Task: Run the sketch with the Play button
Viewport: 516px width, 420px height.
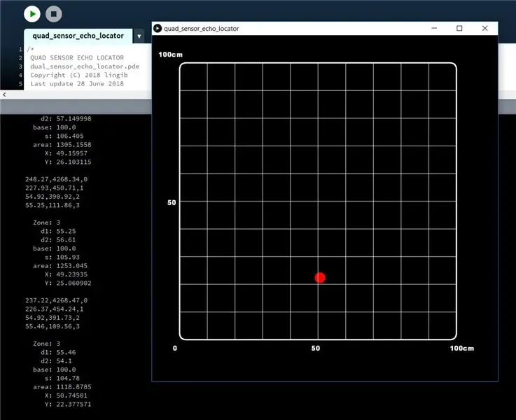Action: coord(32,14)
